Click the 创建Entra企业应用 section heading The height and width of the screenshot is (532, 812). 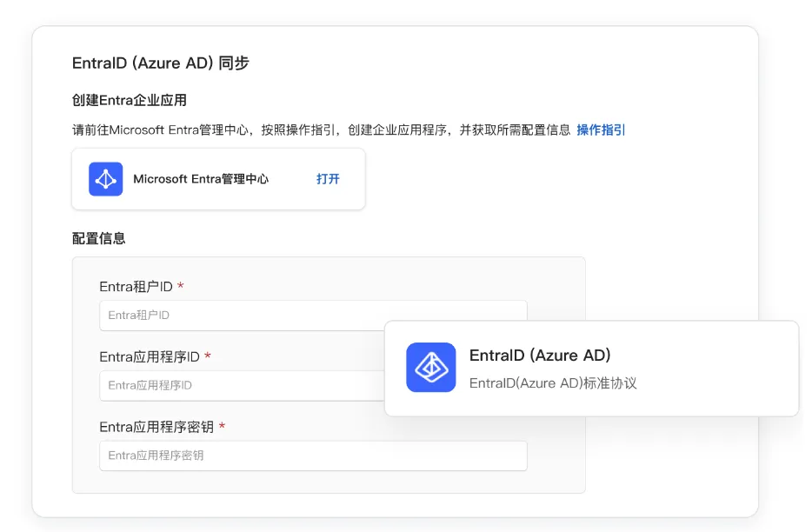click(130, 100)
